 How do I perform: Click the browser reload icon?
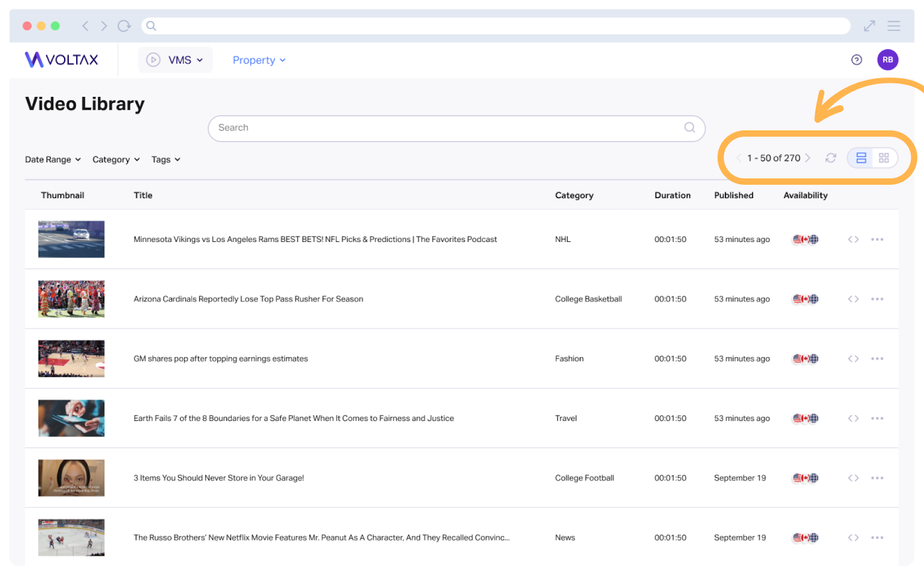[x=124, y=26]
